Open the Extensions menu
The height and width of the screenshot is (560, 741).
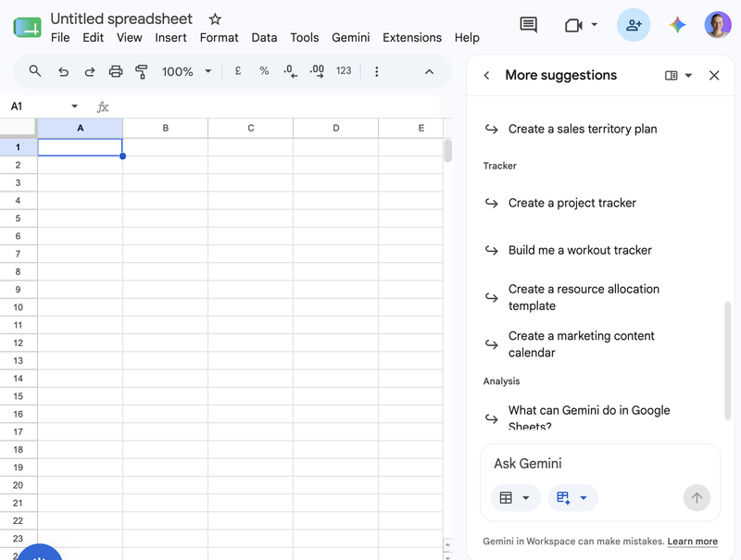click(x=412, y=37)
